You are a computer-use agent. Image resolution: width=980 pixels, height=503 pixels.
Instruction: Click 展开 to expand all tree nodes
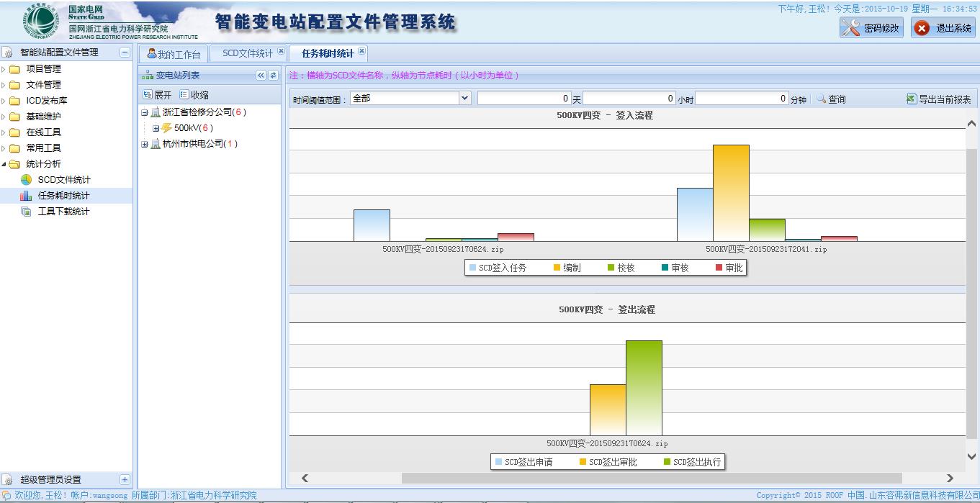[158, 95]
